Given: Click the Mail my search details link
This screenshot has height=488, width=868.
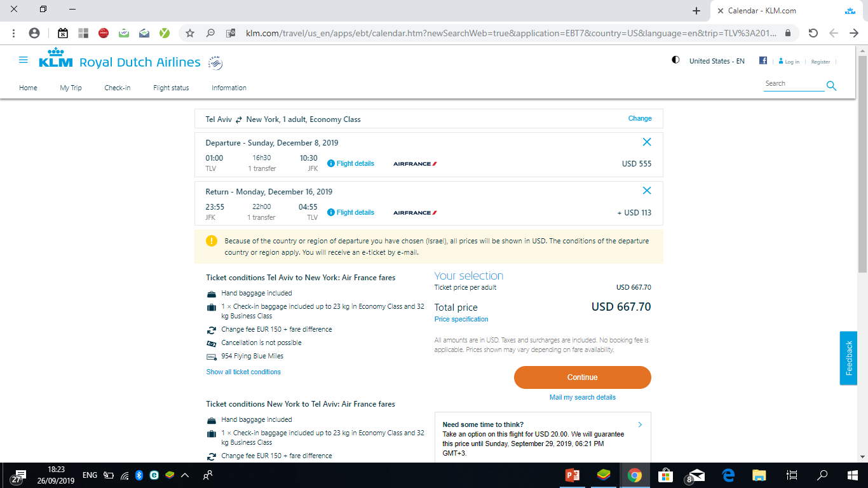Looking at the screenshot, I should pos(583,397).
